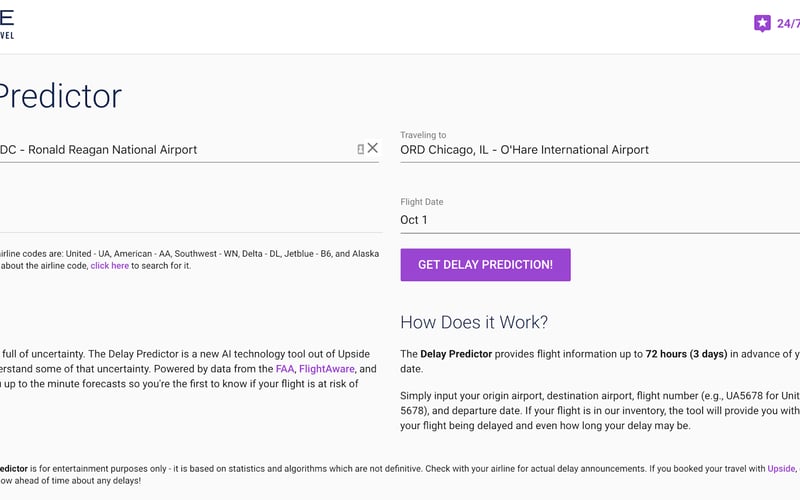Open the Upside link in the disclaimer
The width and height of the screenshot is (800, 500).
pos(780,468)
